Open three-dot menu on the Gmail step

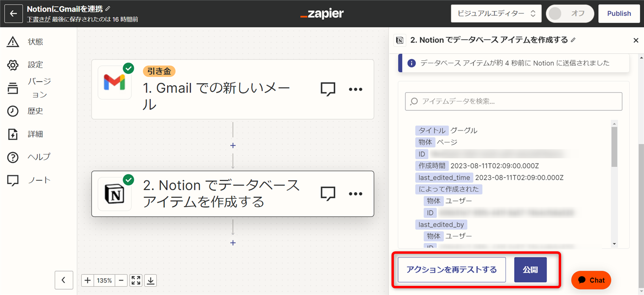coord(356,89)
